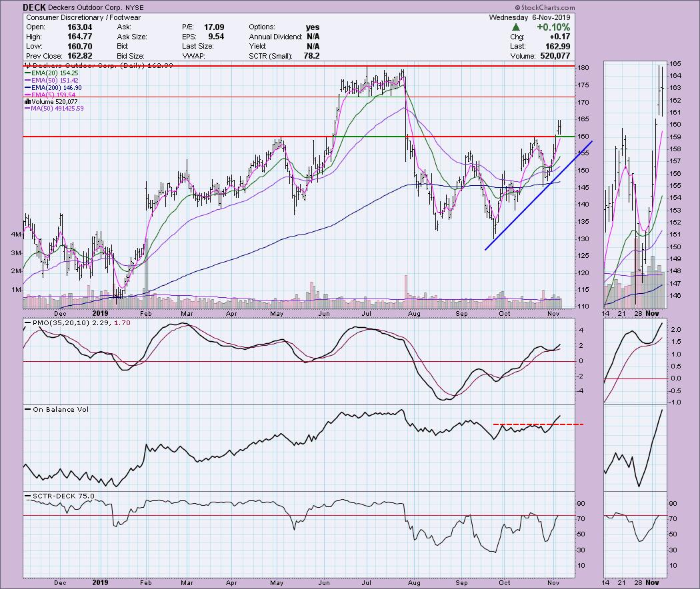The height and width of the screenshot is (589, 700).
Task: Click the 180 price axis label
Action: click(x=585, y=68)
